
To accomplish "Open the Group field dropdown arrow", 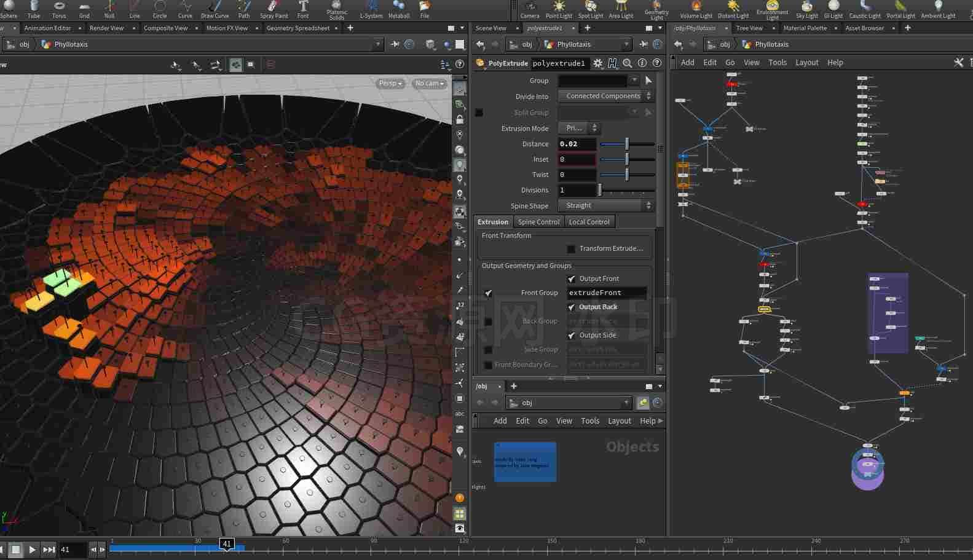I will tap(634, 81).
